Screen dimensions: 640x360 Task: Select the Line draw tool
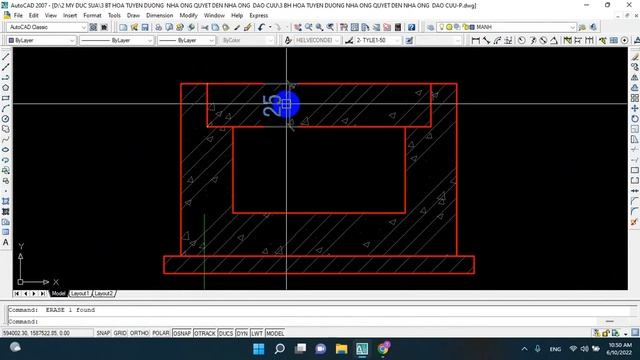(x=6, y=57)
